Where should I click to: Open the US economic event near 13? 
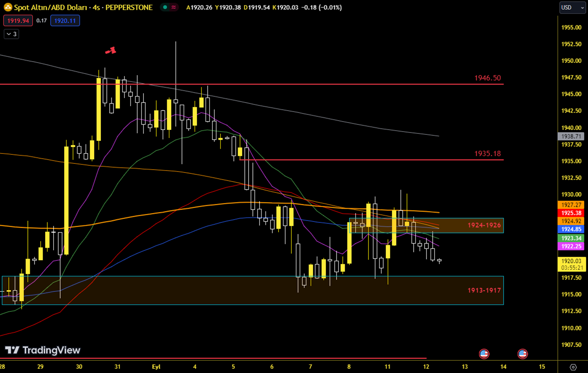click(484, 354)
